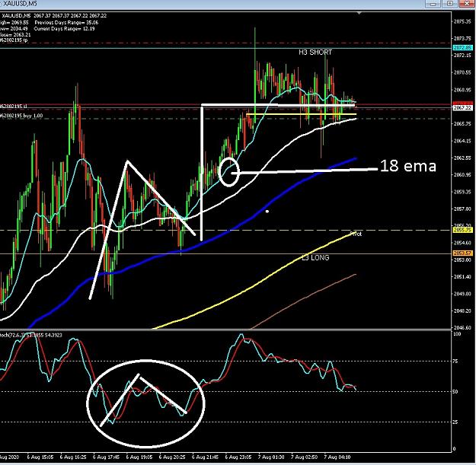Screen dimensions: 476x465
Task: Click the L3 LONG level label
Action: 315,257
